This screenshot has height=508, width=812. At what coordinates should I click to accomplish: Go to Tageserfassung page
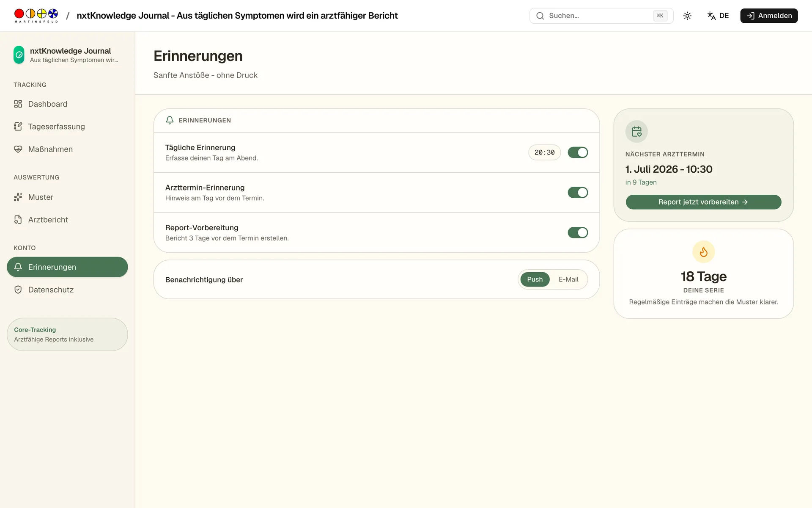(x=67, y=127)
